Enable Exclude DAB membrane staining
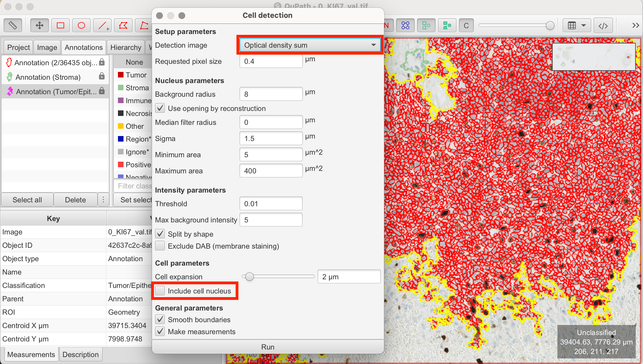This screenshot has width=643, height=364. [160, 246]
